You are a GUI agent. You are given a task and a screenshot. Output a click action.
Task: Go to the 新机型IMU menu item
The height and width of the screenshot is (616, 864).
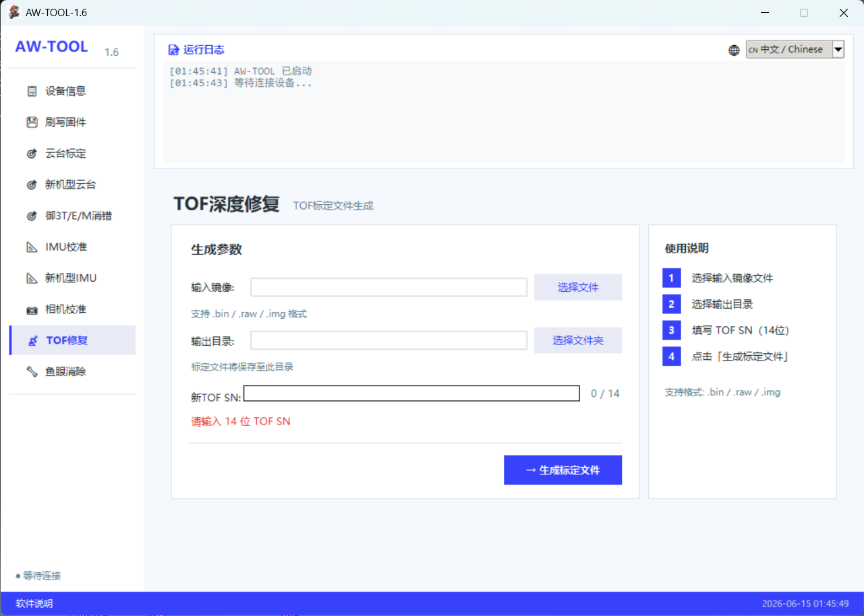click(x=72, y=278)
